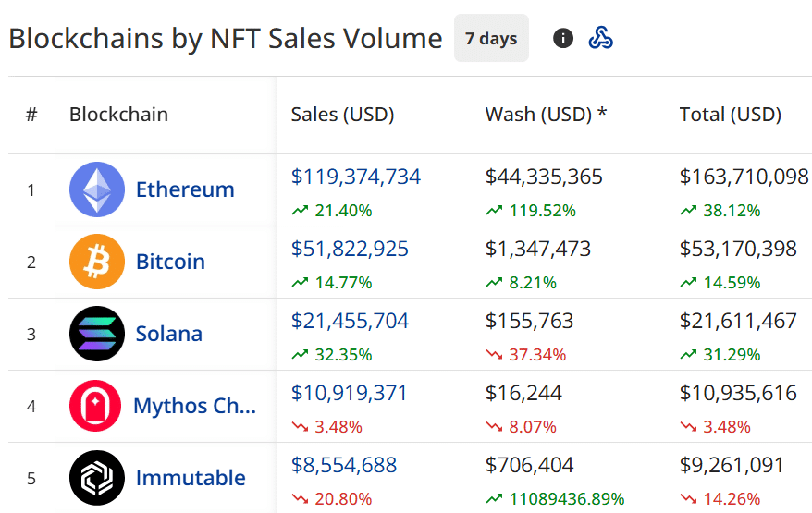The width and height of the screenshot is (812, 513).
Task: Visit the Immutable blockchain link
Action: coord(191,478)
